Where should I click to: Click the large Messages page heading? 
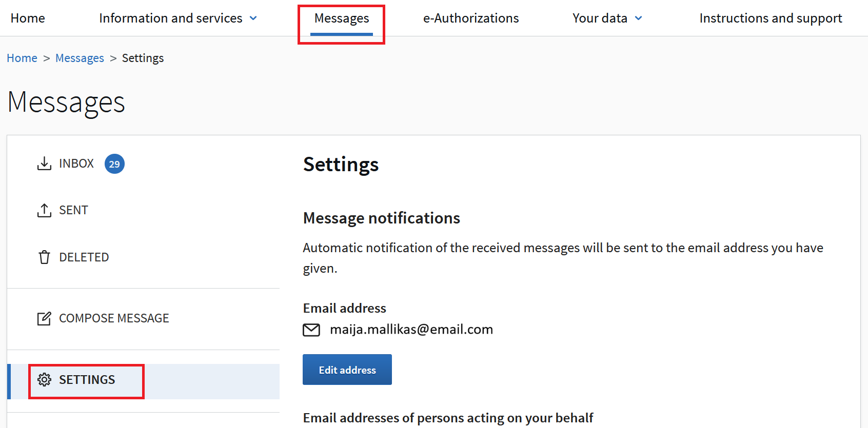coord(66,102)
